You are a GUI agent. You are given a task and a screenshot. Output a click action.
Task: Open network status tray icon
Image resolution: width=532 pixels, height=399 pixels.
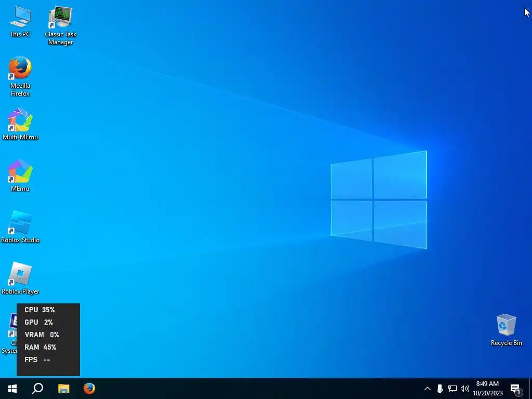tap(453, 389)
